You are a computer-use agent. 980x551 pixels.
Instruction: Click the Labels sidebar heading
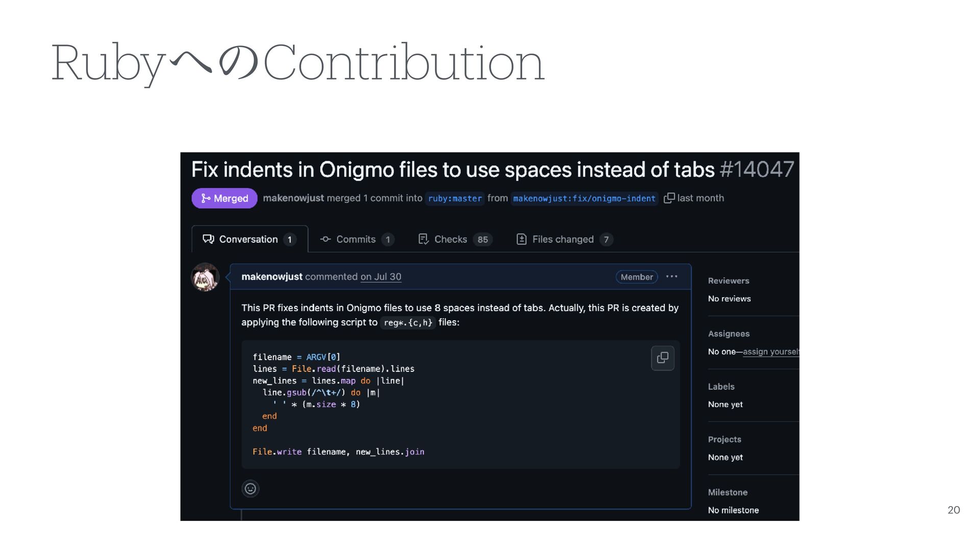click(721, 387)
